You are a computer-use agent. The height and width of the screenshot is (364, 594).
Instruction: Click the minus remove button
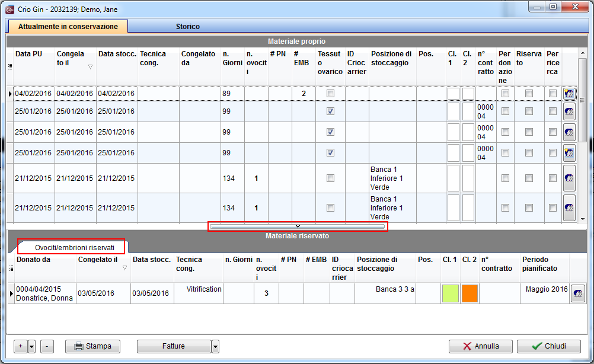tap(47, 346)
